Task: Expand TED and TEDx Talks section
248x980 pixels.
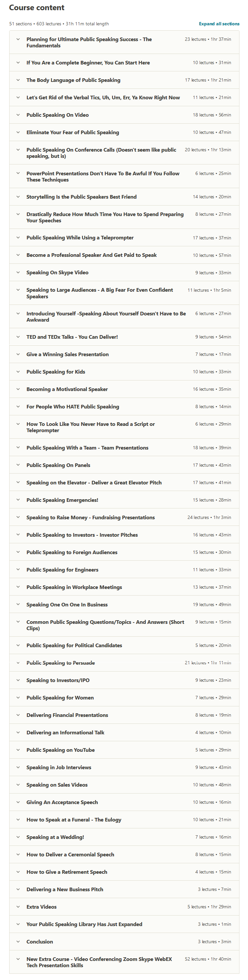Action: click(72, 337)
